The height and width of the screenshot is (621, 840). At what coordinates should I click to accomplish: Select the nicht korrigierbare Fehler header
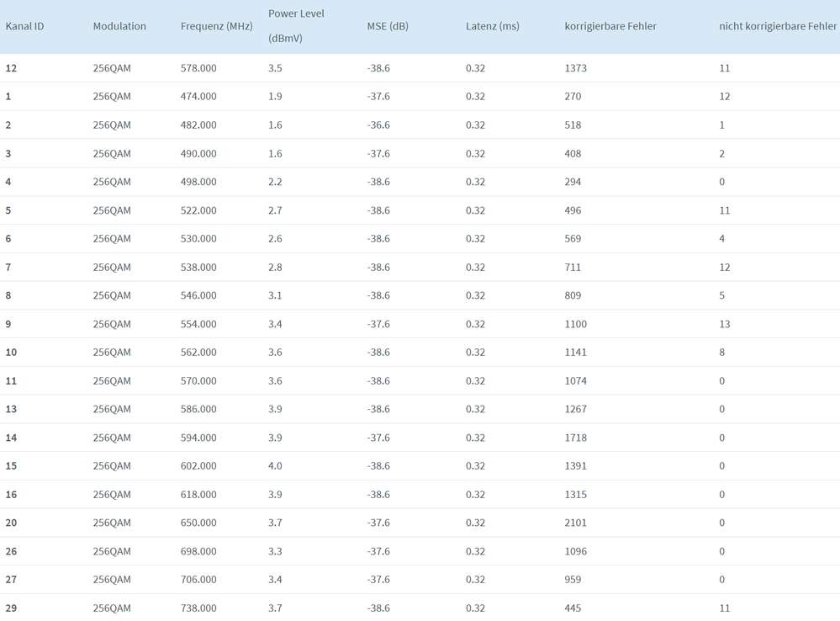[x=778, y=26]
